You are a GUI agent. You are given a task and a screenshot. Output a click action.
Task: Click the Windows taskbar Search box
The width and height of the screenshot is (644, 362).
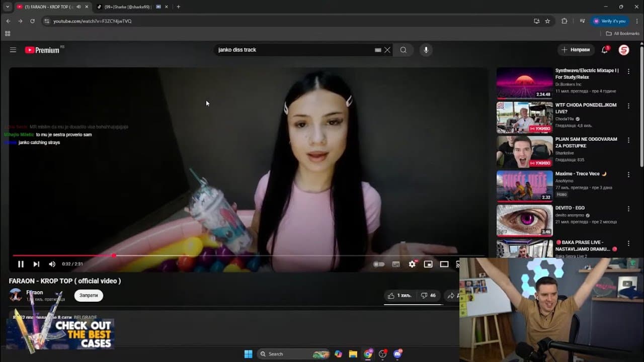coord(293,354)
